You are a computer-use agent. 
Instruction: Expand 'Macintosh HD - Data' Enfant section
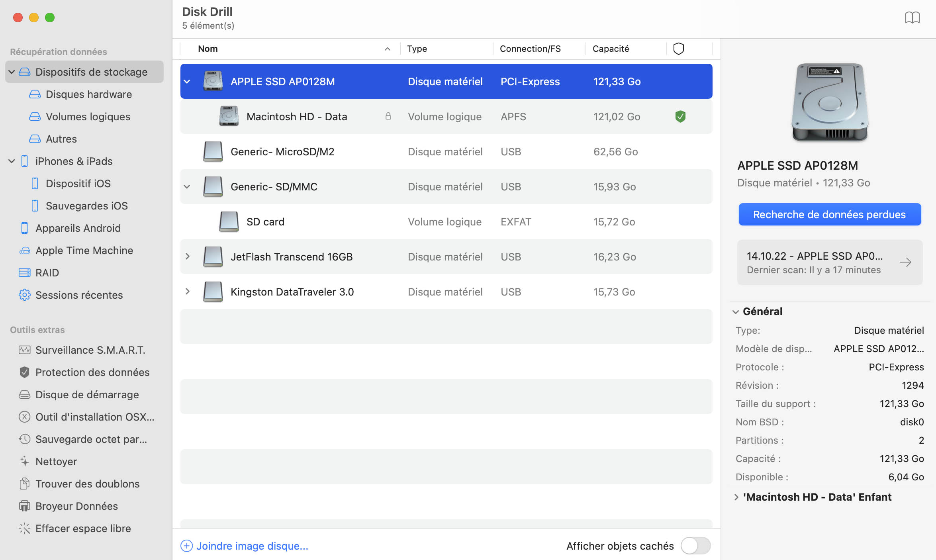736,497
